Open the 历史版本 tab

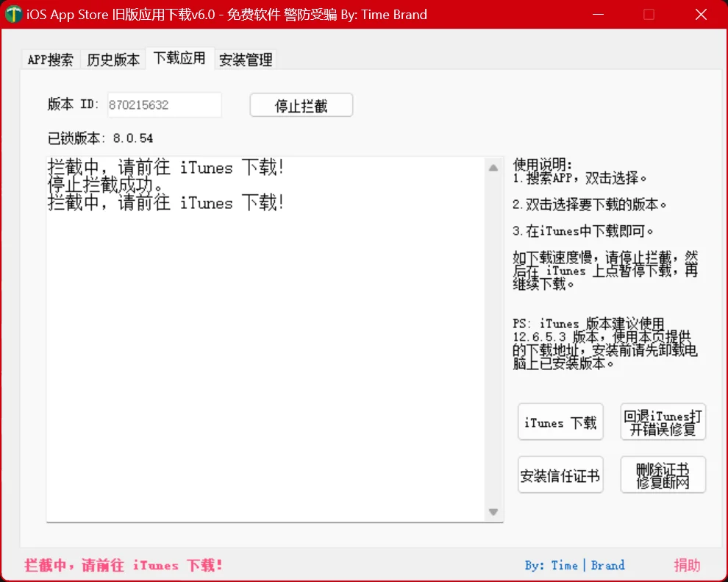tap(112, 59)
